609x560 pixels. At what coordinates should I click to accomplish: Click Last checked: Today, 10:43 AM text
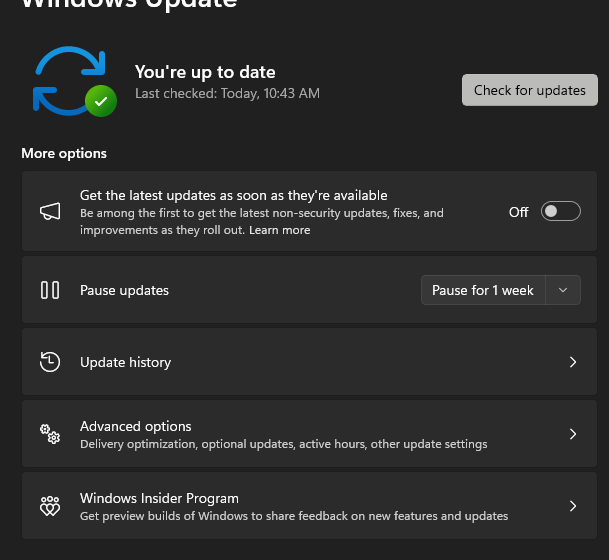click(227, 93)
